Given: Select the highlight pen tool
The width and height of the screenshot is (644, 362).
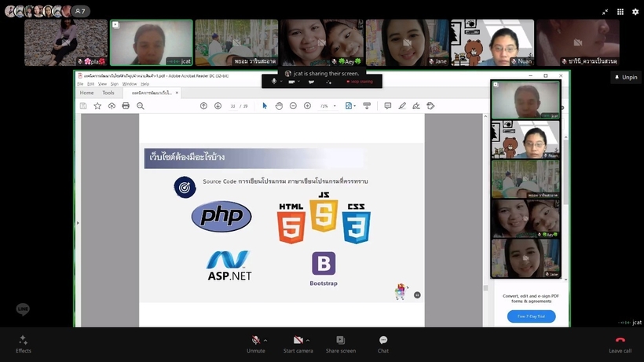Looking at the screenshot, I should pos(402,106).
